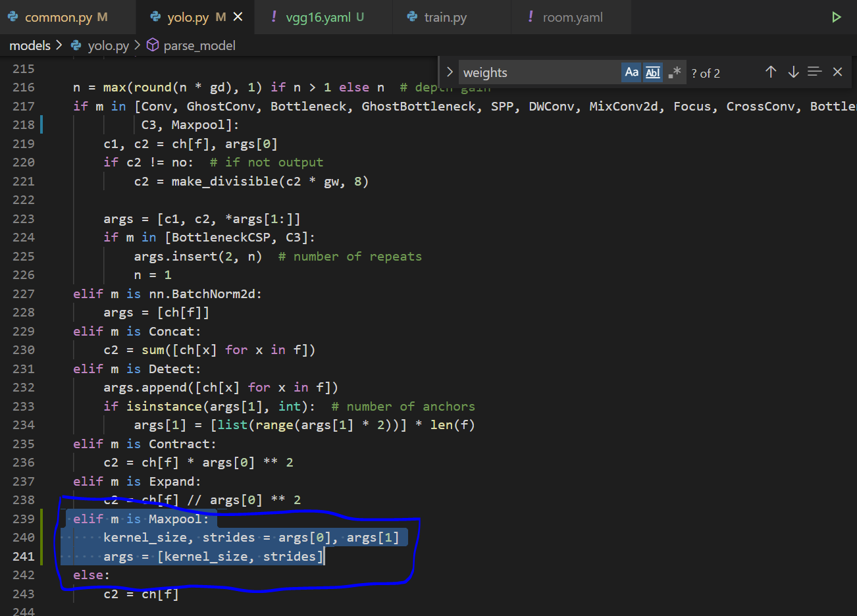
Task: Click the "# number of anchors" comment
Action: 403,406
